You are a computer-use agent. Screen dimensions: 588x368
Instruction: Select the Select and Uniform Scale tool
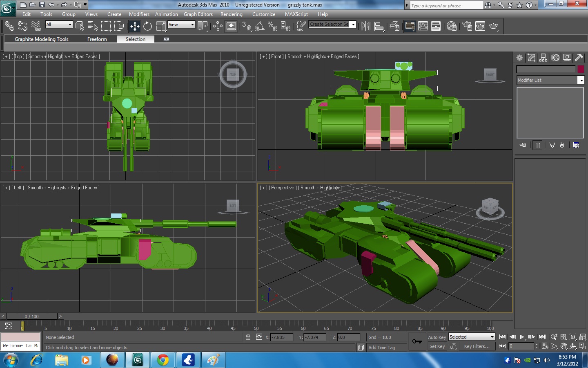coord(161,26)
